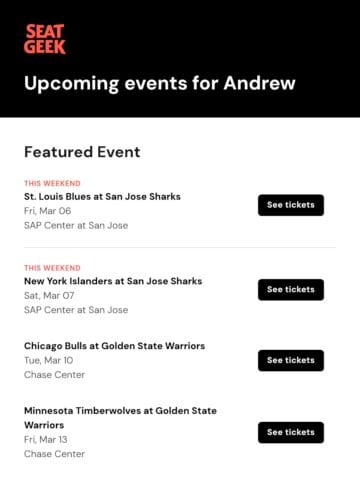Viewport: 360px width, 480px height.
Task: Click the Upcoming events for Andrew headline
Action: point(160,83)
